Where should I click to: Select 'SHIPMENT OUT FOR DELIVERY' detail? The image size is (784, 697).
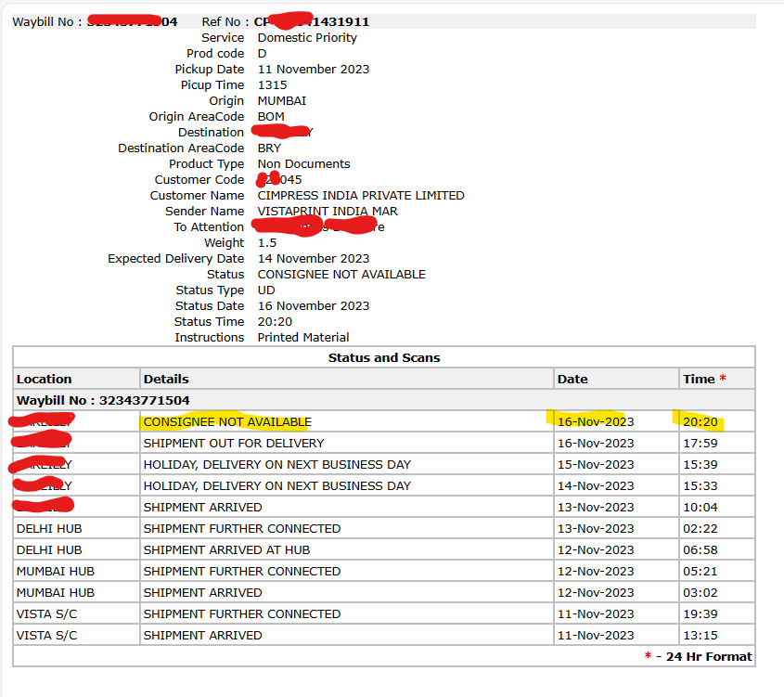[234, 444]
